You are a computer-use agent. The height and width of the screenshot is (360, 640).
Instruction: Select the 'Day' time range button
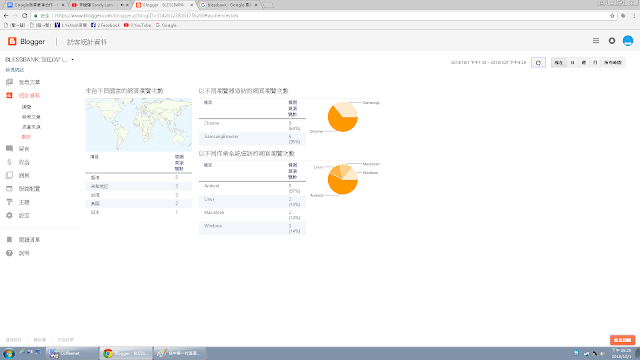[x=572, y=62]
